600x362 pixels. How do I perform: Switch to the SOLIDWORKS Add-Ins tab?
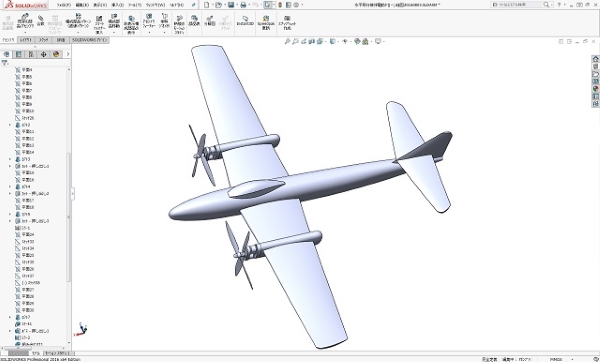click(x=90, y=40)
